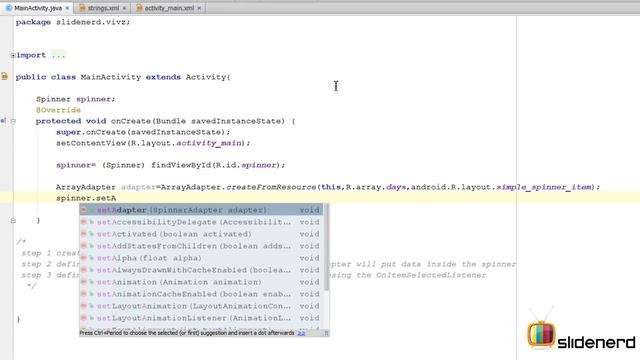Screen dimensions: 640x360
Task: Select setAlpha(float alpha) suggestion
Action: [201, 258]
